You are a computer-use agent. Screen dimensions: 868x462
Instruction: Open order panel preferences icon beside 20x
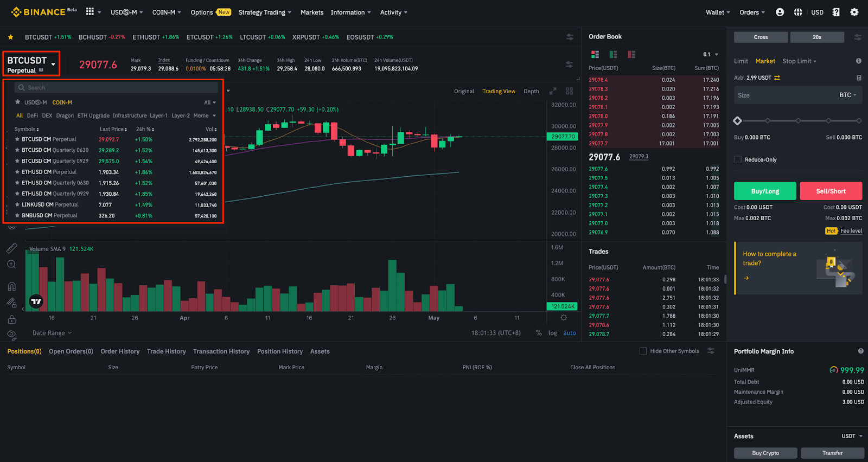[858, 37]
